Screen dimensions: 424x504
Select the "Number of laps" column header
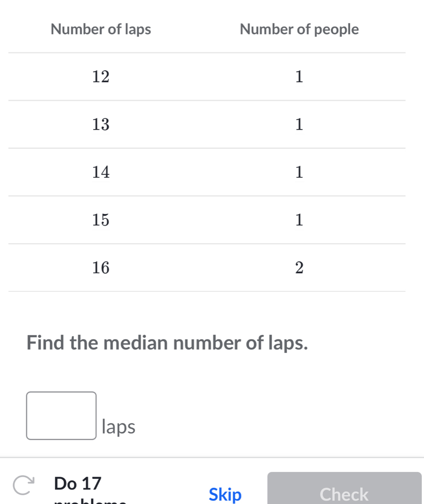tap(101, 29)
